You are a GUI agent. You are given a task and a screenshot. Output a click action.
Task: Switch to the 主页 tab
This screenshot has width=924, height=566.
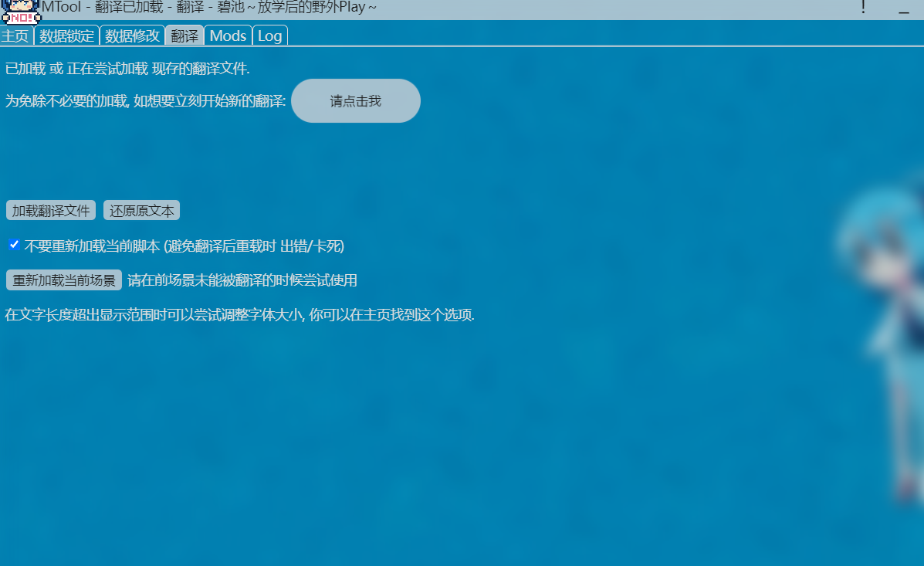[x=15, y=36]
